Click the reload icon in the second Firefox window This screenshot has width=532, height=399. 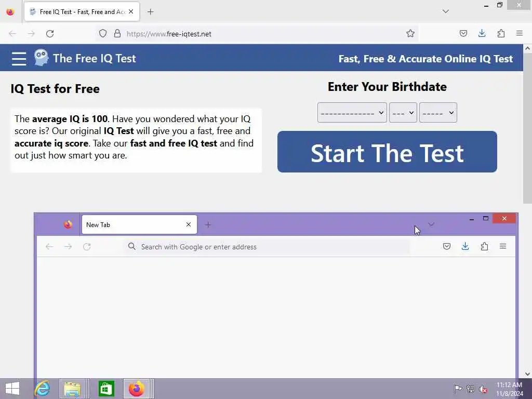87,247
